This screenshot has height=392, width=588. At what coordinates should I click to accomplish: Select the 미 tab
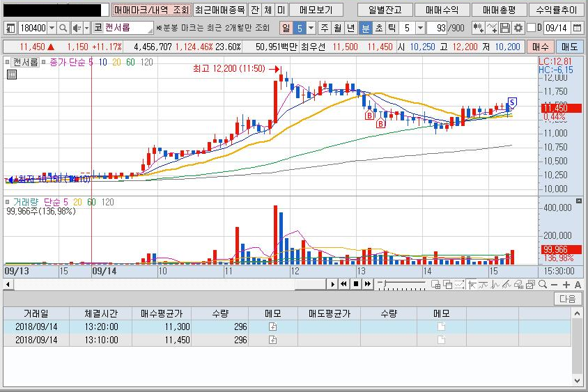(x=281, y=10)
